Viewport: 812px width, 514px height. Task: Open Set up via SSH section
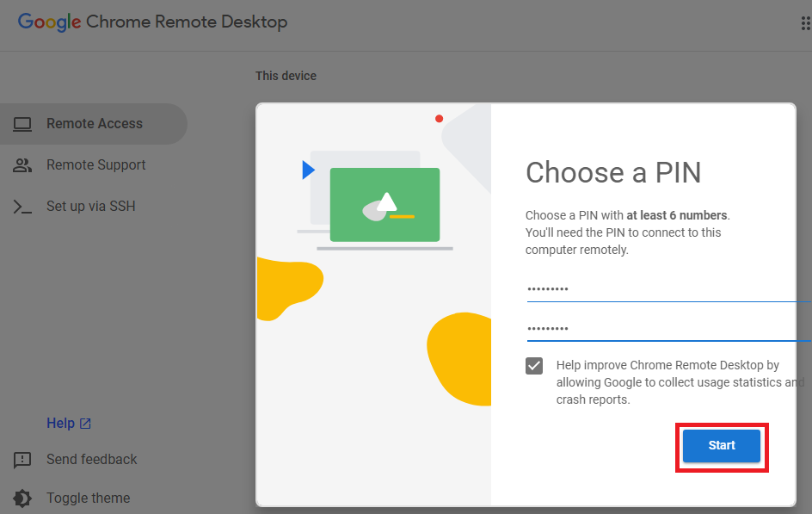tap(93, 207)
